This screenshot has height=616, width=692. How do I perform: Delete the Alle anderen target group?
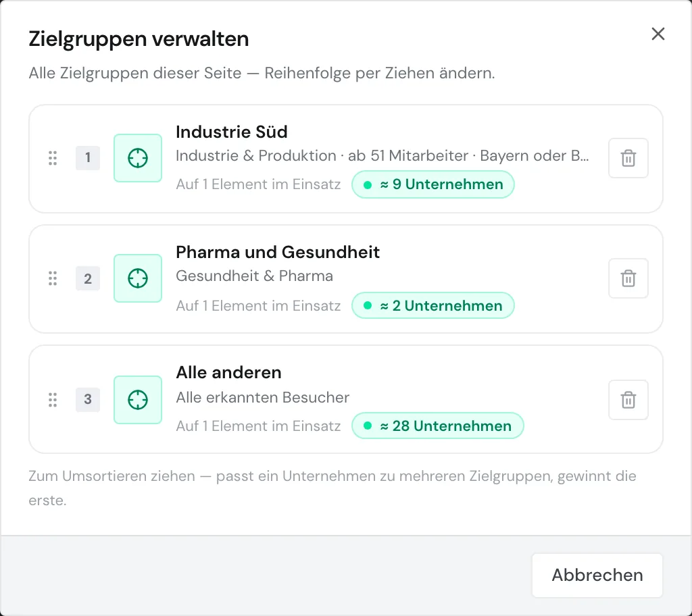628,400
